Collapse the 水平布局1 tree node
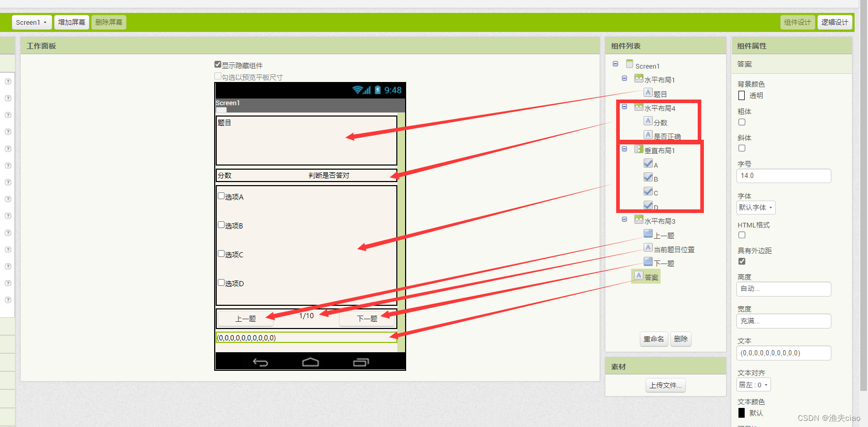 [x=624, y=78]
